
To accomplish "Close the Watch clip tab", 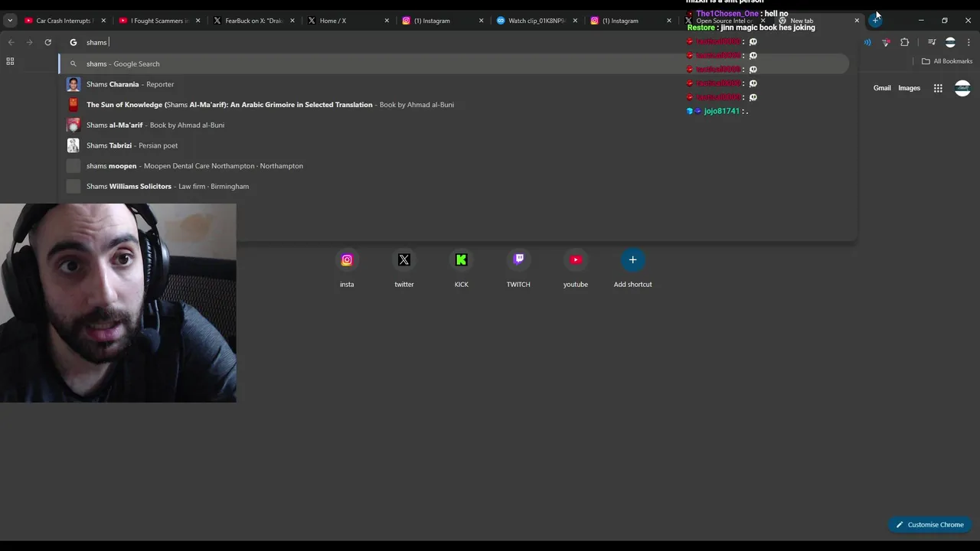I will pyautogui.click(x=575, y=21).
